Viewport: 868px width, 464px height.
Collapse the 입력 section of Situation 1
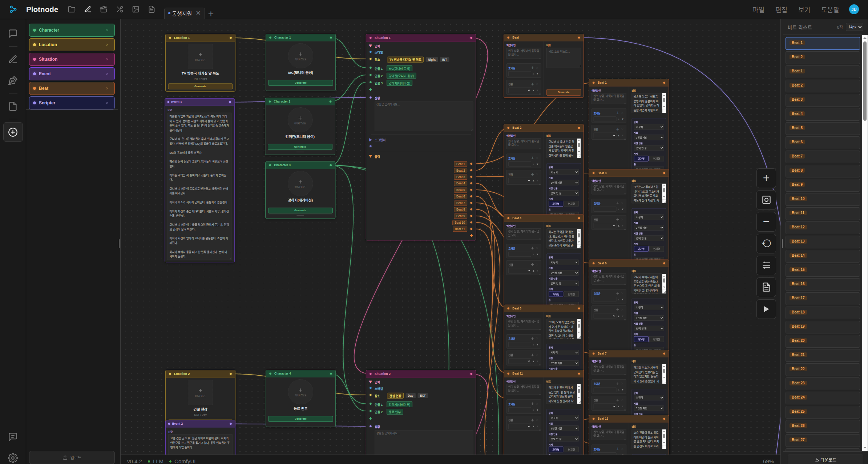370,46
